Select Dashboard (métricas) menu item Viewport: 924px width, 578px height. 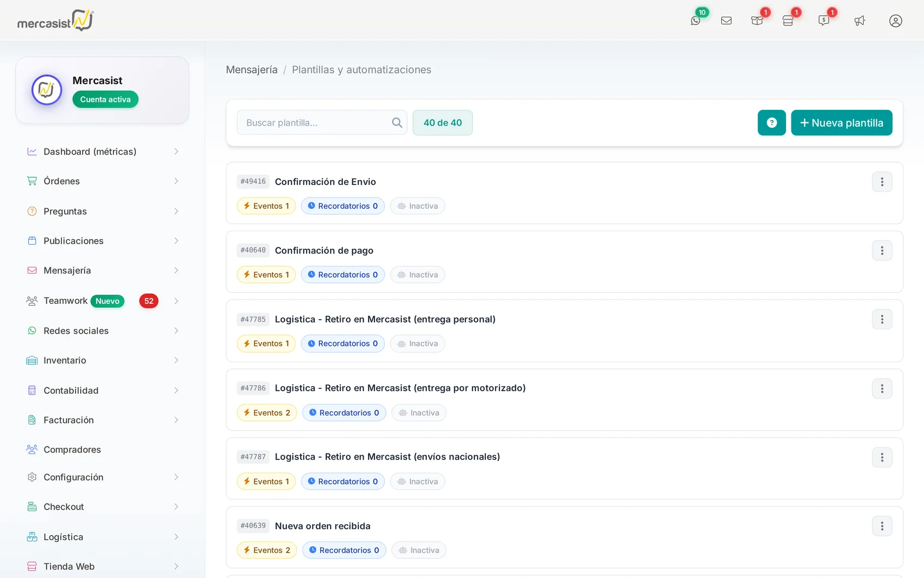102,152
